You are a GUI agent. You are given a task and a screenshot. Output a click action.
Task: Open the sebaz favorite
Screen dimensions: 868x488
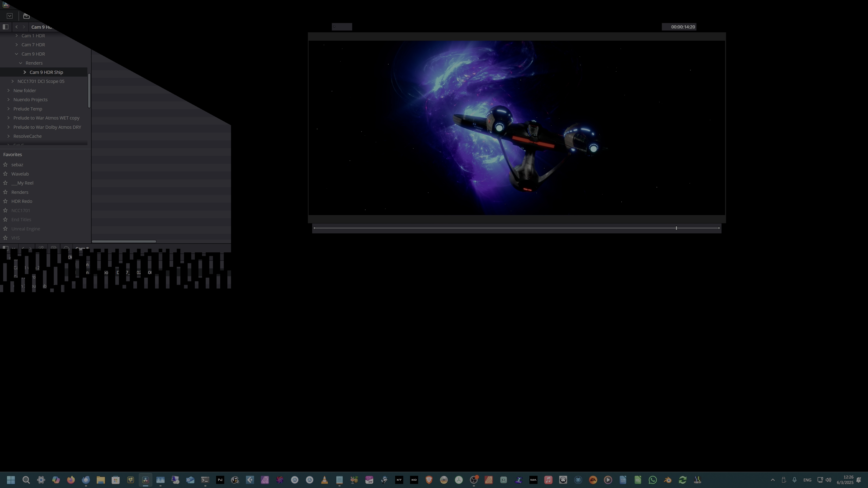point(17,165)
